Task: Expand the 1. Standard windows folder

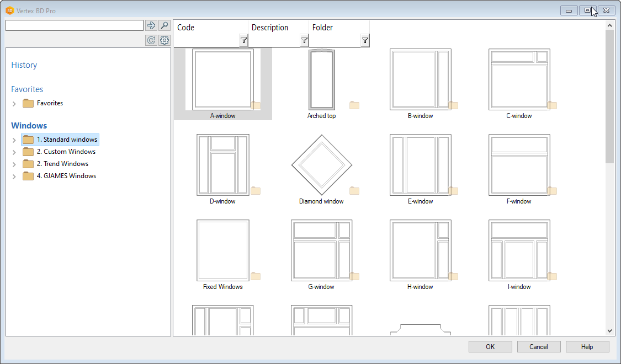Action: pyautogui.click(x=14, y=140)
